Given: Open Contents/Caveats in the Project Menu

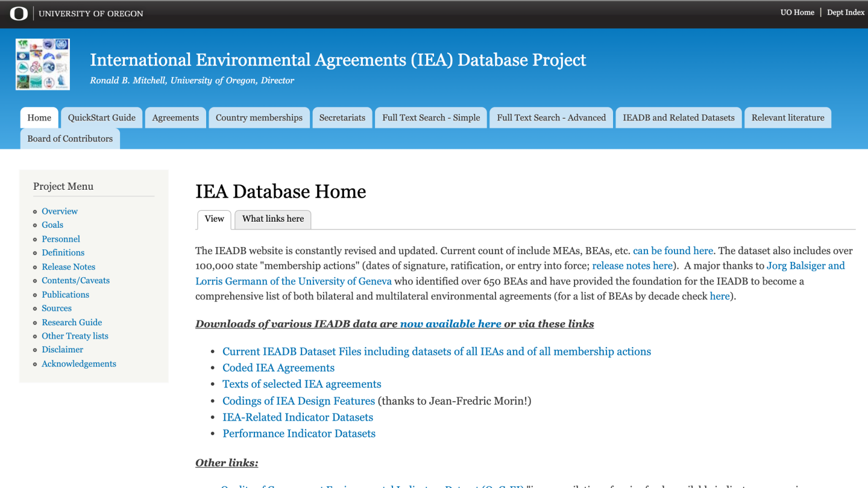Looking at the screenshot, I should coord(76,281).
